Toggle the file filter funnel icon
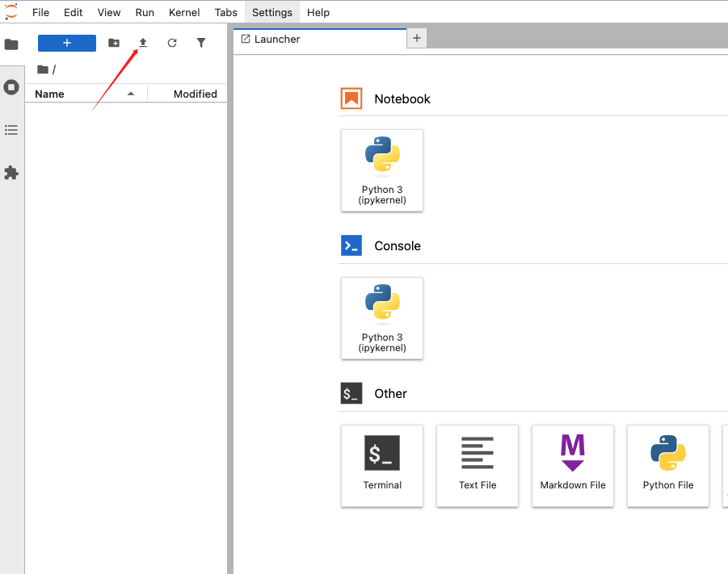 [x=201, y=43]
